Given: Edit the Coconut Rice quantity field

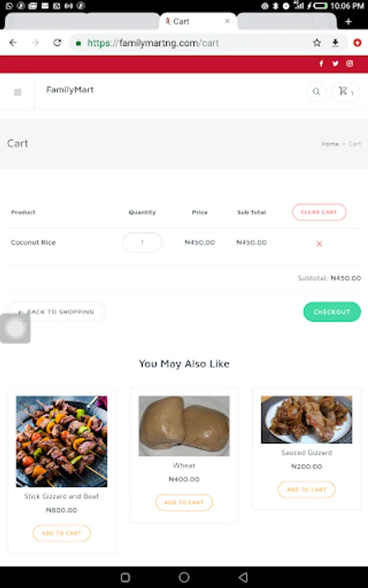Looking at the screenshot, I should [142, 242].
